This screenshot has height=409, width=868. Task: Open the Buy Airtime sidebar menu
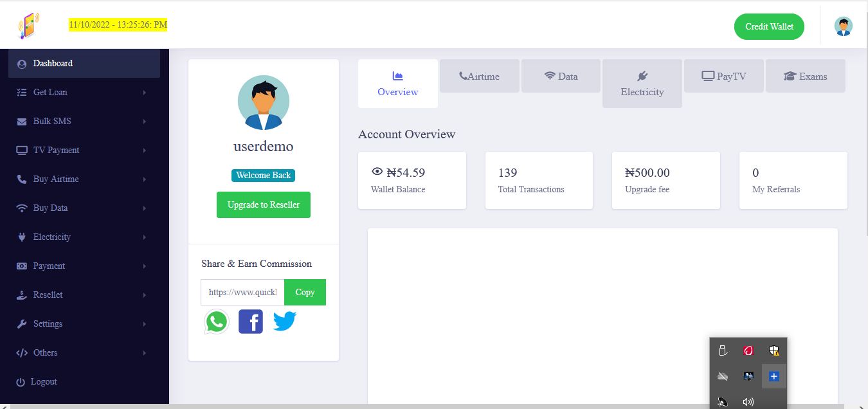pyautogui.click(x=84, y=179)
